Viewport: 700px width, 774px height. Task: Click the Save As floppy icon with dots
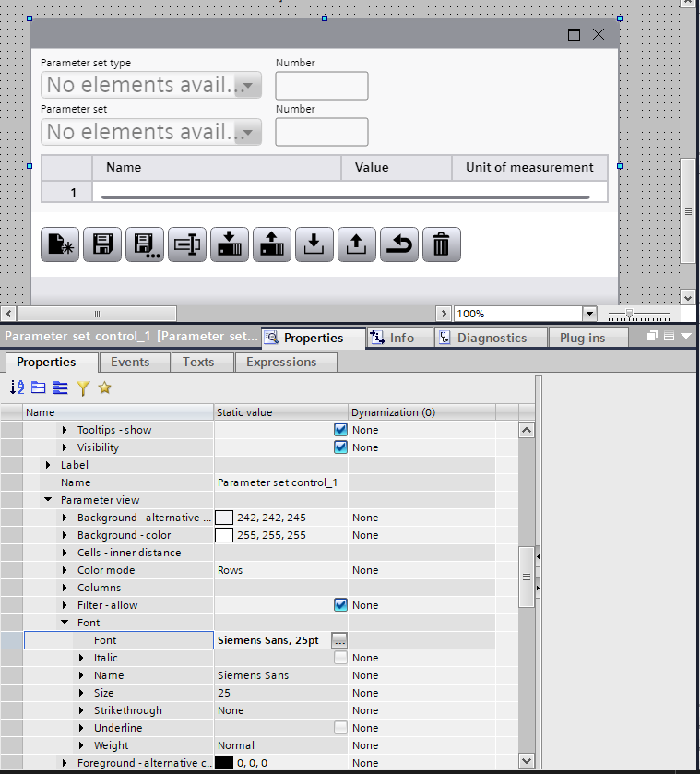point(145,244)
